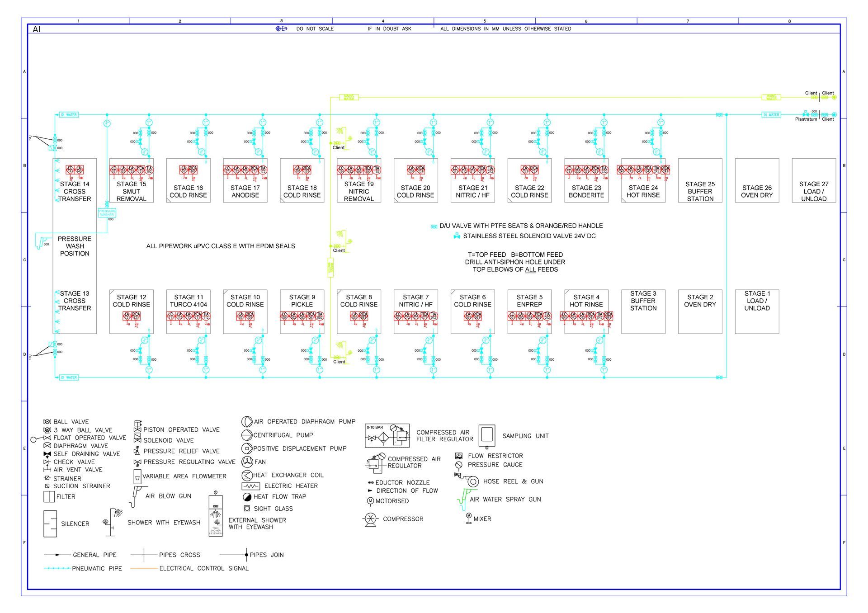
Task: Click the Centrifugal Pump legend symbol
Action: (x=246, y=435)
